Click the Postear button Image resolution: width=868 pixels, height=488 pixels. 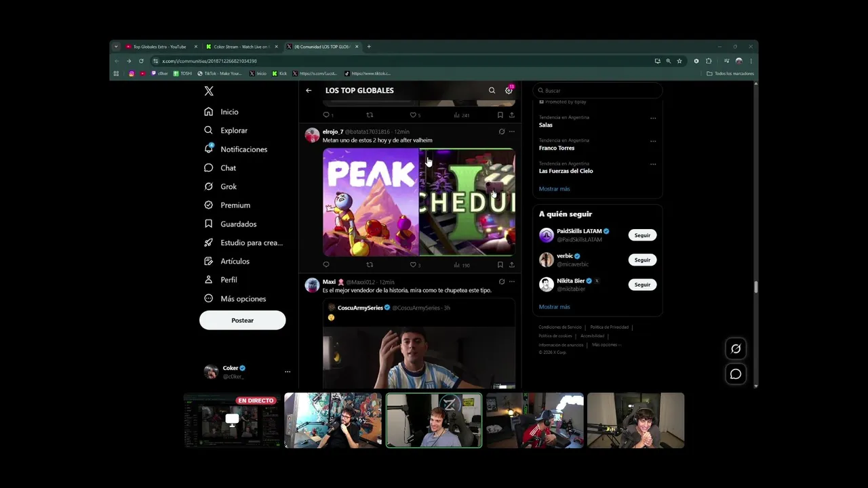tap(242, 321)
